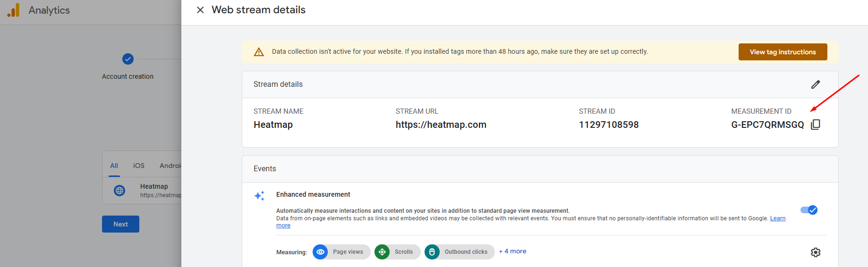Select the All platforms tab
This screenshot has width=868, height=267.
tap(114, 166)
